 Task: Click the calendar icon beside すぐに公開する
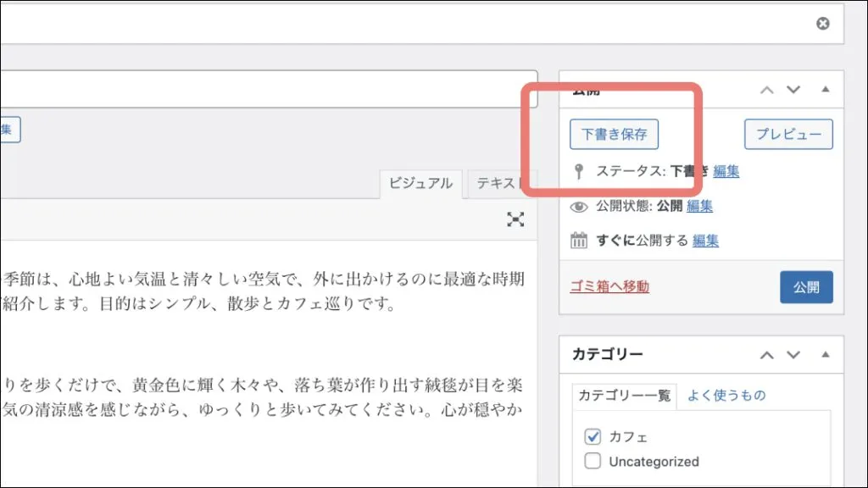(x=578, y=241)
